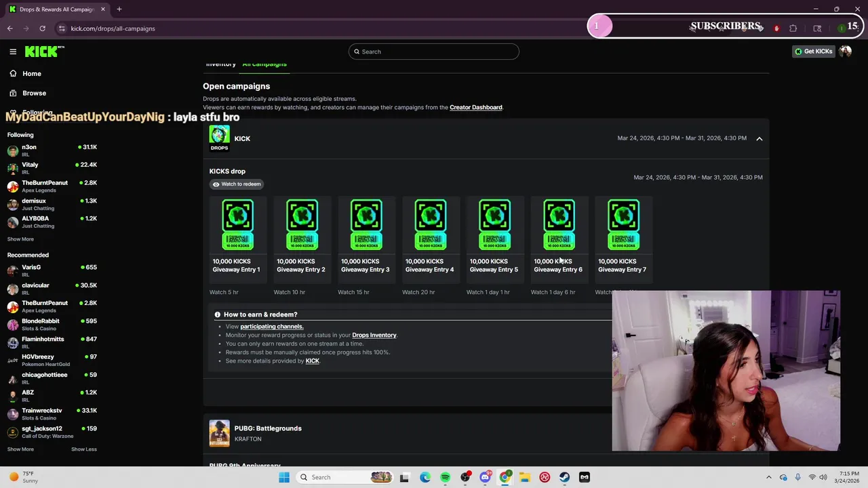Click the PUBG: Battlegrounds campaign thumbnail
868x488 pixels.
[x=219, y=434]
